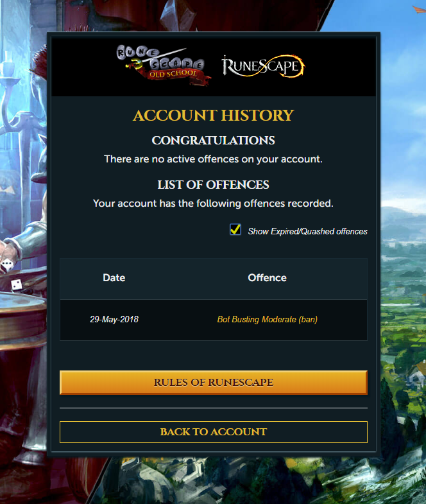The image size is (426, 504).
Task: Click the Old School RuneScape logo
Action: 163,65
